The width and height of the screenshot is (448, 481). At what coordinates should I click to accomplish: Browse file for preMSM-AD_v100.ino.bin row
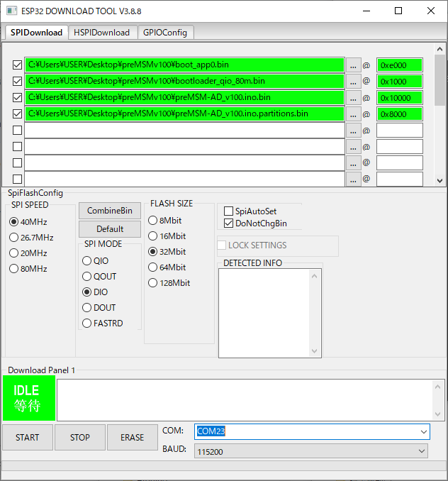(353, 98)
